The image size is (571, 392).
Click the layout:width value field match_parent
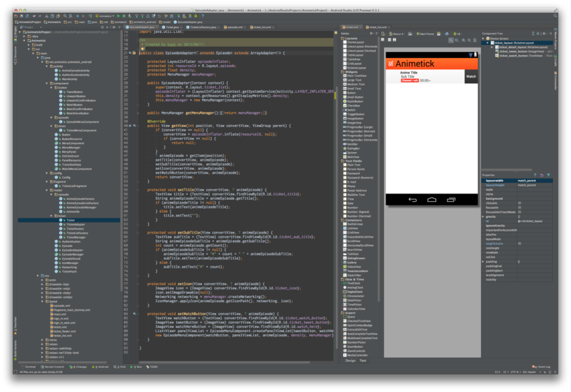tap(535, 181)
